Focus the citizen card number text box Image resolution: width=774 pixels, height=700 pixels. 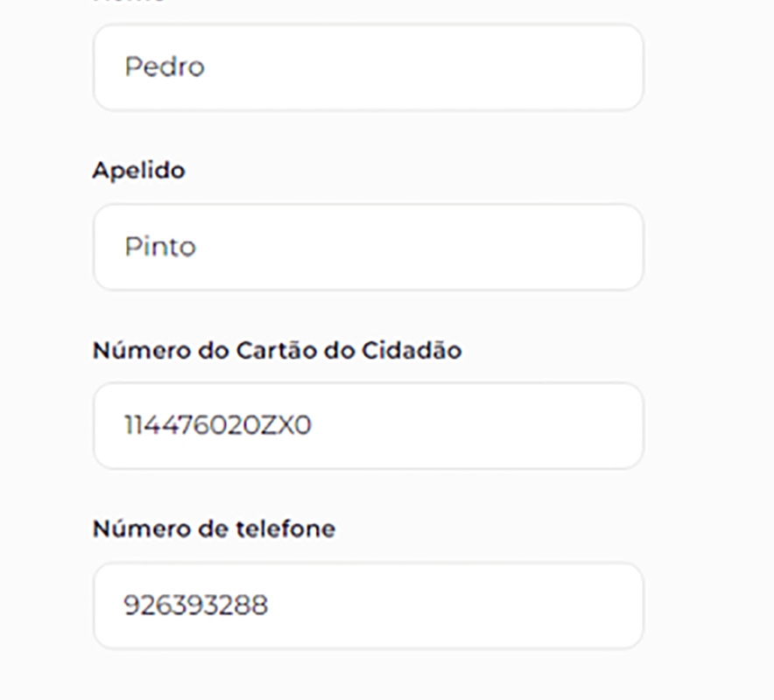click(x=368, y=426)
